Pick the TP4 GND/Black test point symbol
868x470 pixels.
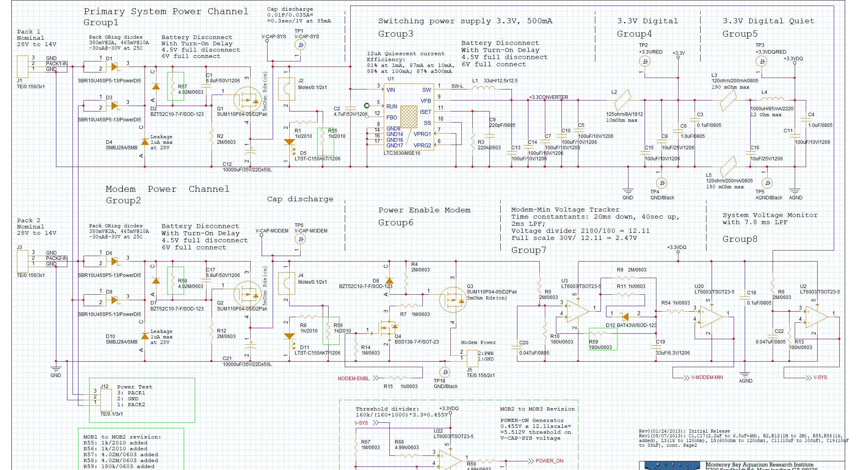662,183
